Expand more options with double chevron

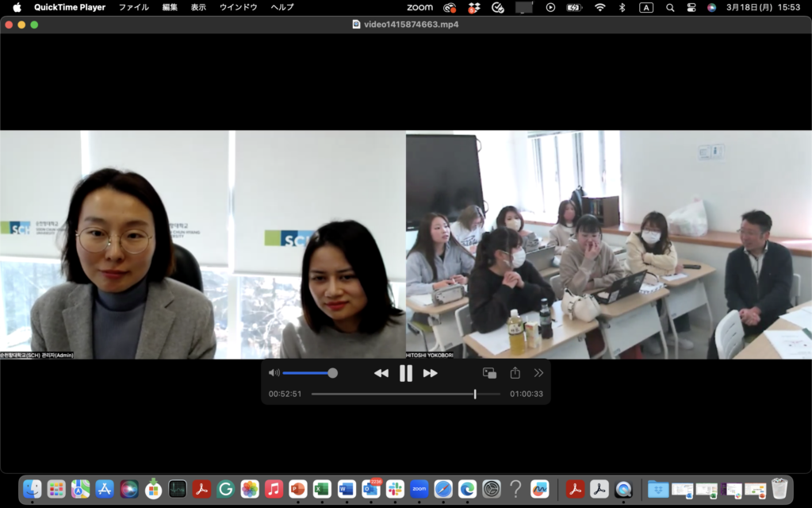539,373
